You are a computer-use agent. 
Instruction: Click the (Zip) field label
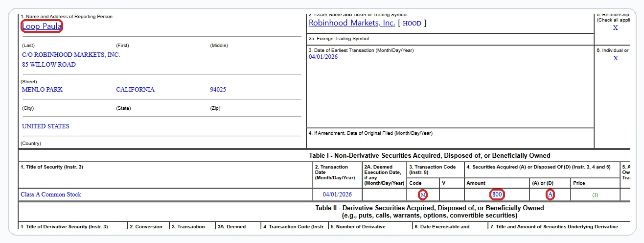coord(215,108)
